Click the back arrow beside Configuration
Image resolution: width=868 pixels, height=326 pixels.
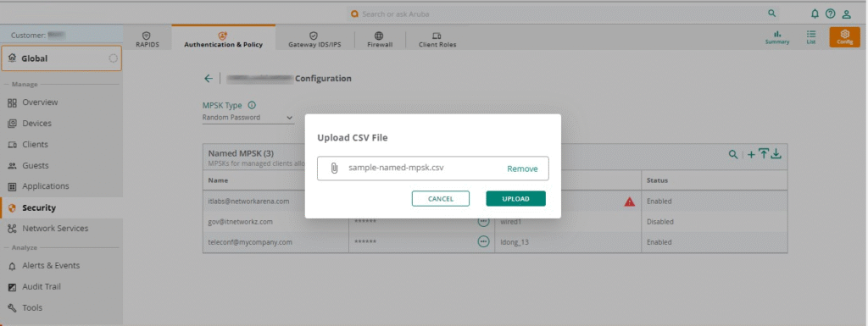[209, 79]
